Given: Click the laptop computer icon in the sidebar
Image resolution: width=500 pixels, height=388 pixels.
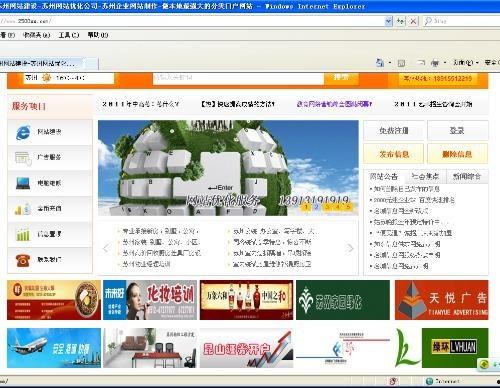Looking at the screenshot, I should (x=23, y=183).
